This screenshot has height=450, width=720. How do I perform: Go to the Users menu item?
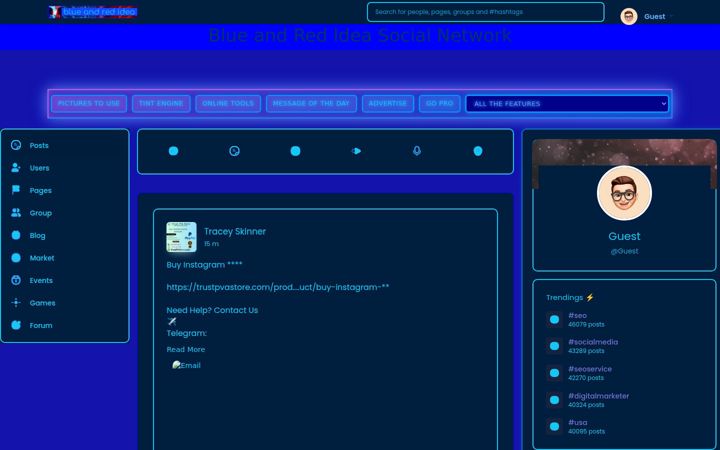[39, 168]
